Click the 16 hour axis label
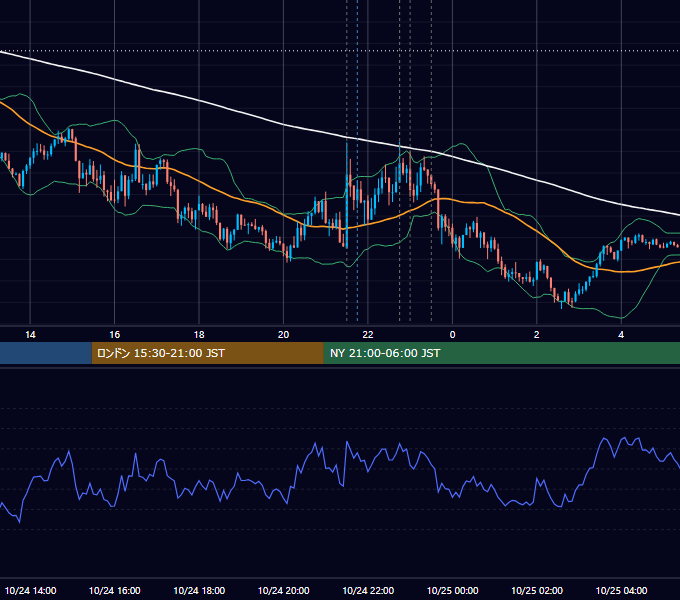The width and height of the screenshot is (680, 600). pos(114,335)
